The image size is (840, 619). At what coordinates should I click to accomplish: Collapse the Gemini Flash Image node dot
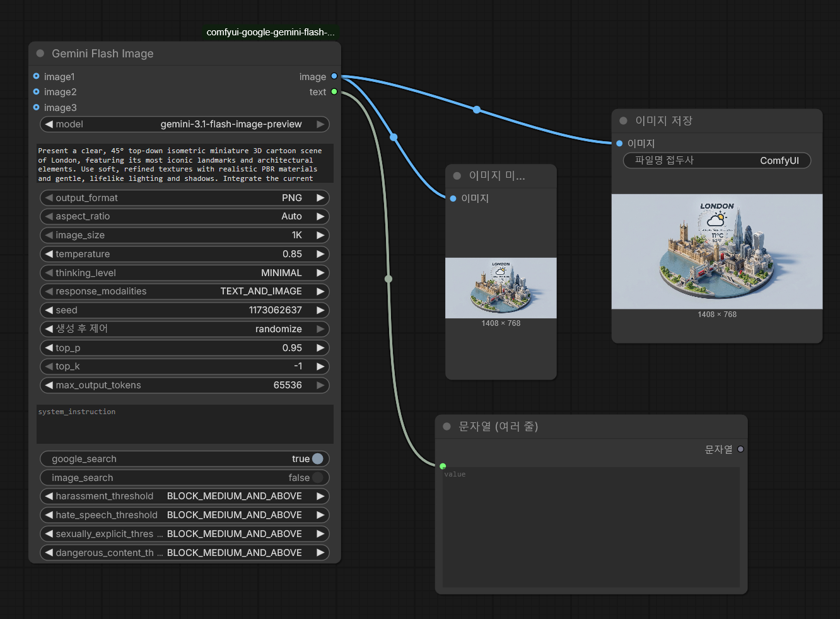pyautogui.click(x=40, y=54)
